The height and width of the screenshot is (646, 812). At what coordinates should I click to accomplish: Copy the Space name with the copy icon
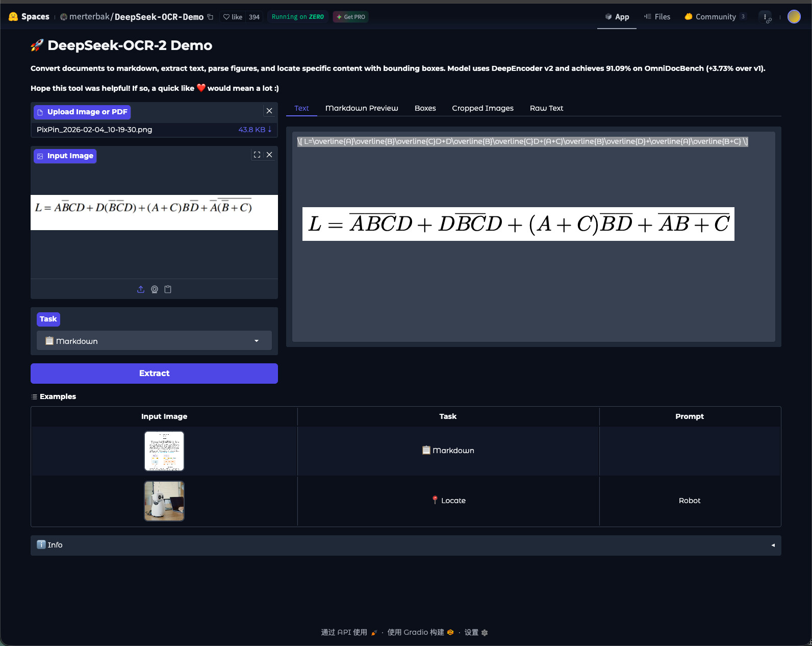click(x=210, y=17)
